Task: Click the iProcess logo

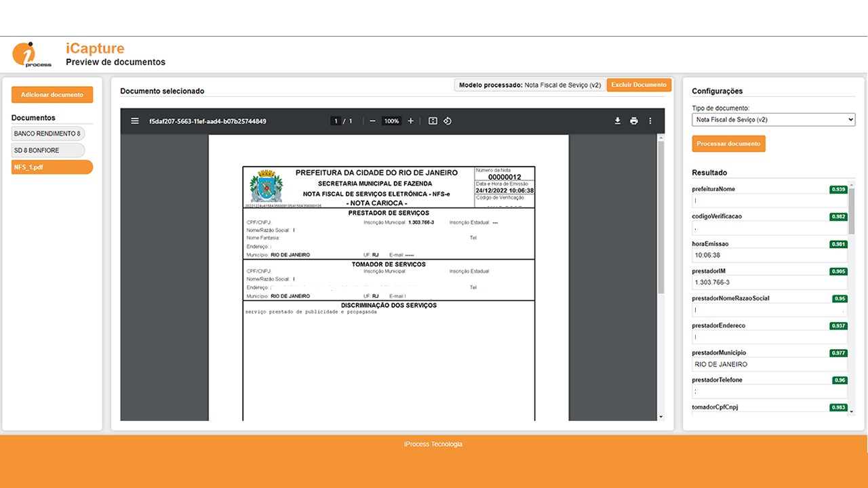Action: (x=32, y=54)
